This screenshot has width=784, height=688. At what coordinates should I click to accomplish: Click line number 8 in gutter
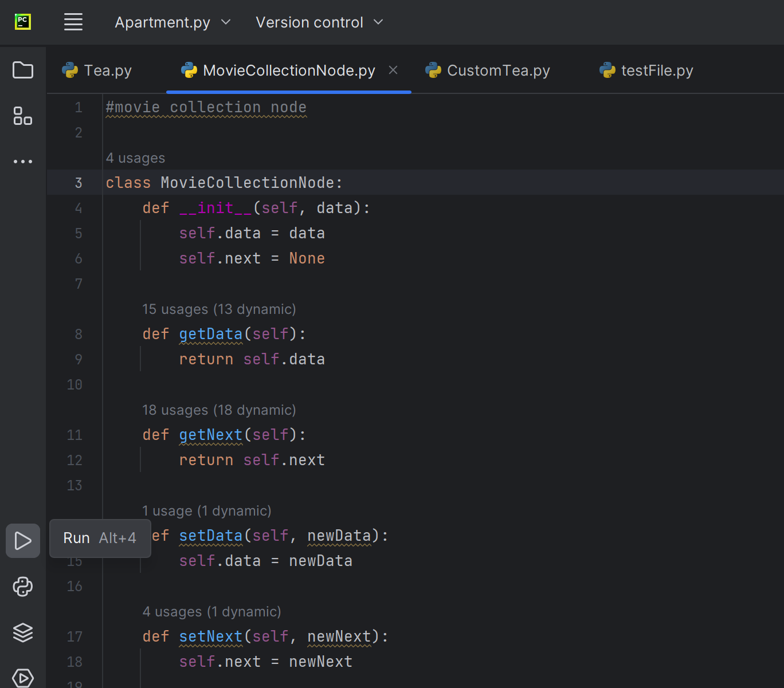point(79,334)
